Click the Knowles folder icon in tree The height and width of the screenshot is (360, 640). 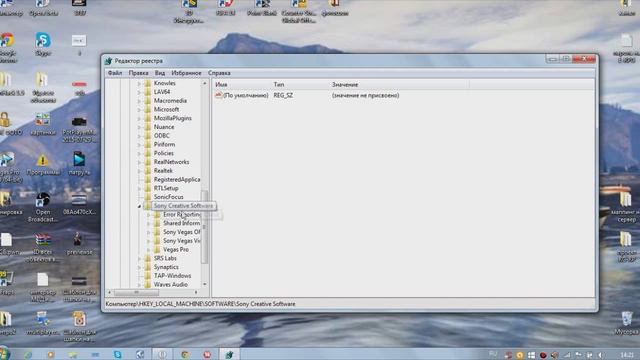click(148, 83)
